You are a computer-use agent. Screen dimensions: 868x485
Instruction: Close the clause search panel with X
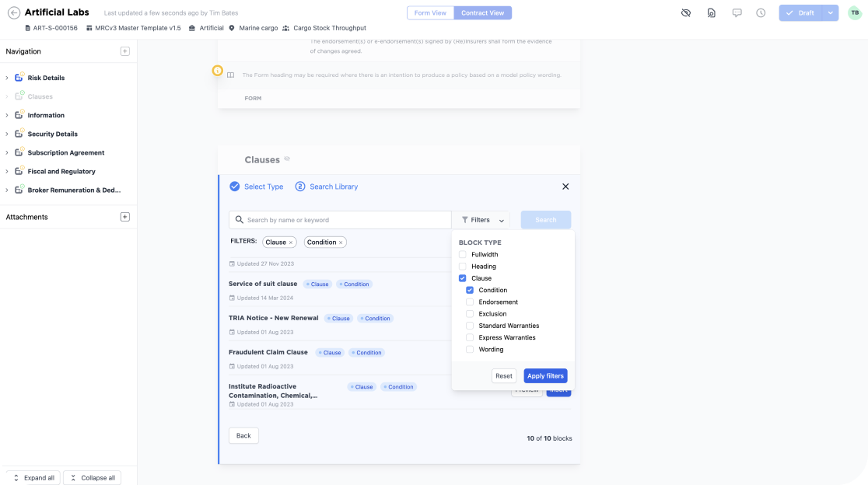[x=565, y=187]
